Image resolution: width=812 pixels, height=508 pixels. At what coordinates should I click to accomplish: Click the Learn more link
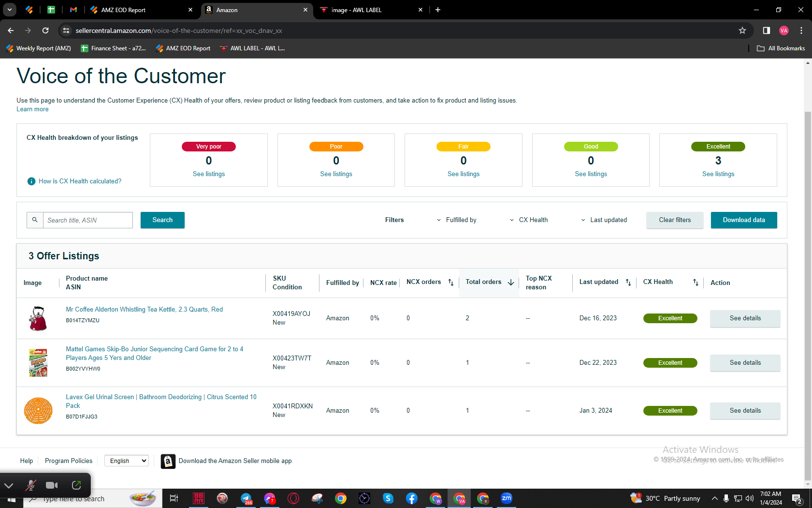point(32,109)
